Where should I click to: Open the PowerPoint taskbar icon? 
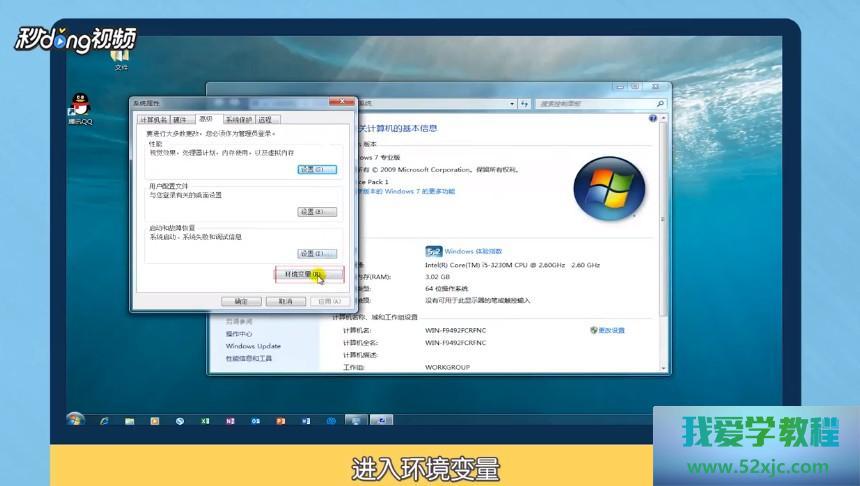point(281,420)
